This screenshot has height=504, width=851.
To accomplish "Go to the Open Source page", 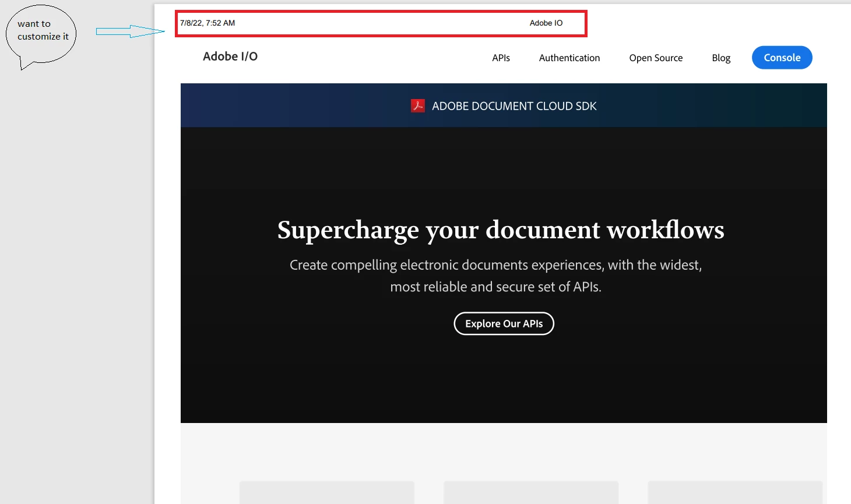I will 656,58.
